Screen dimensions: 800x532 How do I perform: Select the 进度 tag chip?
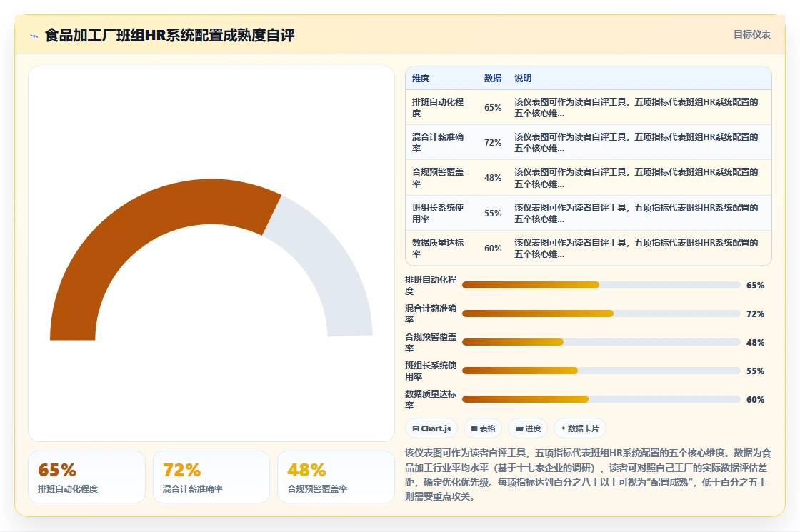click(x=528, y=428)
